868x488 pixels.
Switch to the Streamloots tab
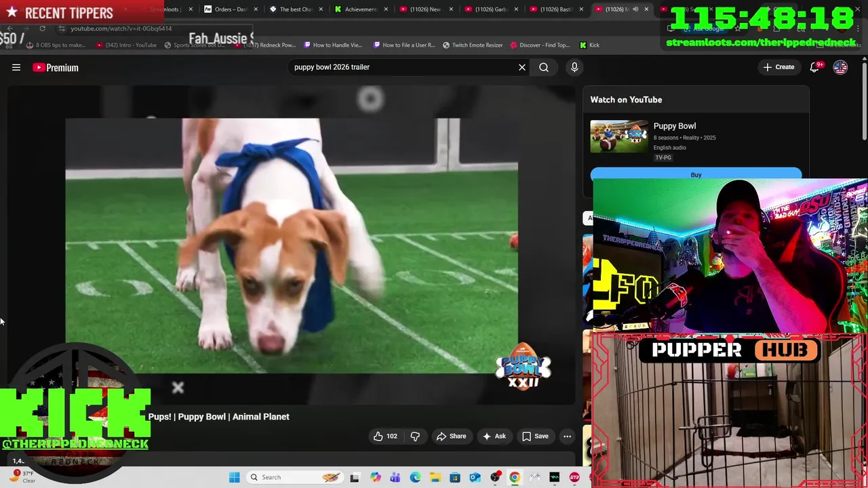point(165,9)
